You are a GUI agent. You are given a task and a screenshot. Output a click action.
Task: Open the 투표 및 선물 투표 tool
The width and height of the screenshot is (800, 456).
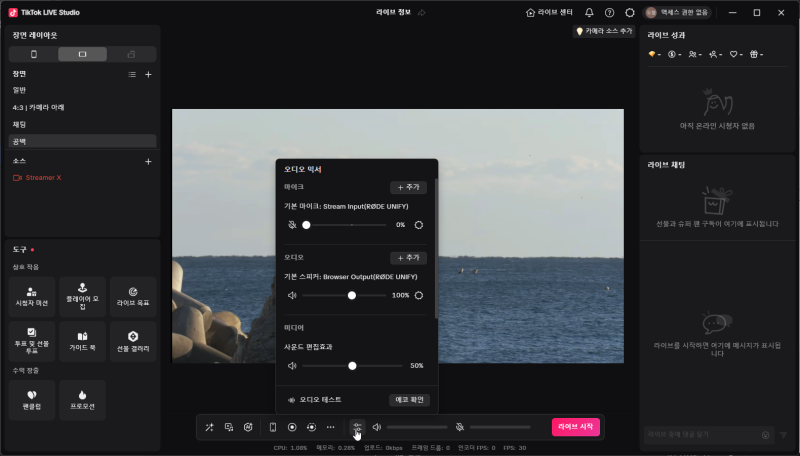coord(32,341)
